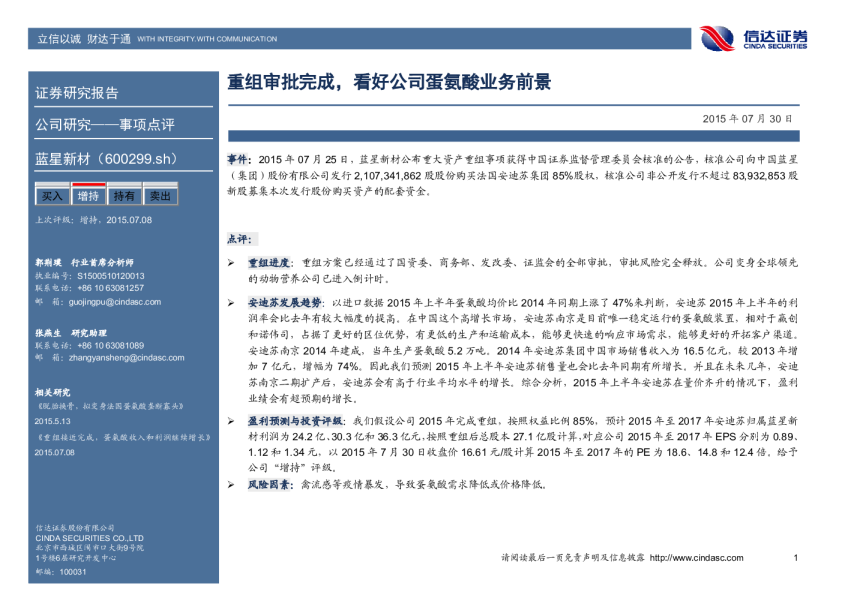Click the arrow bullet beside 风险因素
The height and width of the screenshot is (595, 842).
pyautogui.click(x=232, y=484)
